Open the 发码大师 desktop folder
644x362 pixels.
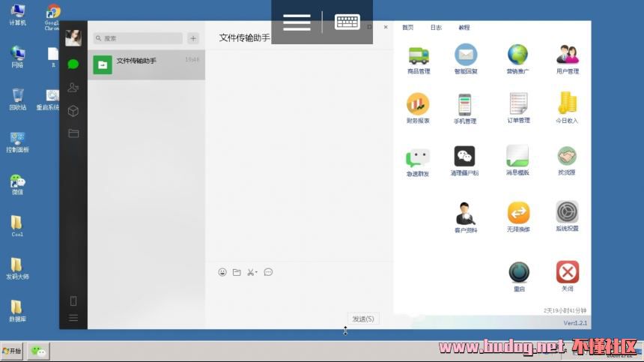[x=17, y=269]
